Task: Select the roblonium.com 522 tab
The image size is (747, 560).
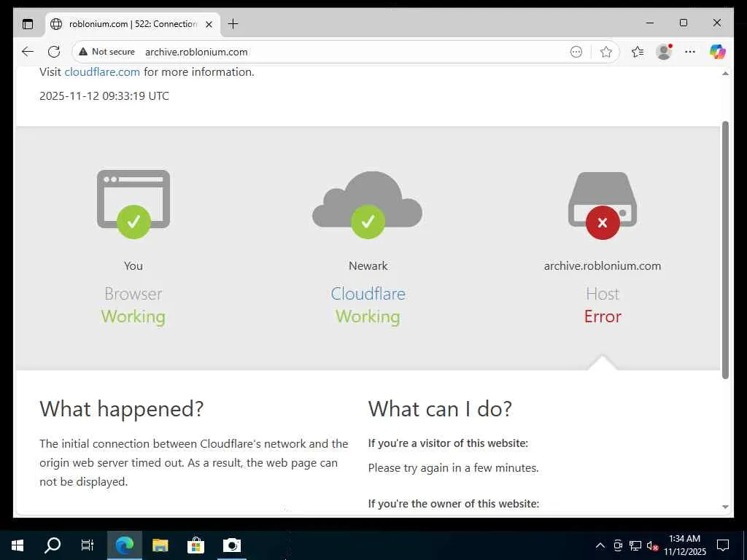Action: point(133,24)
